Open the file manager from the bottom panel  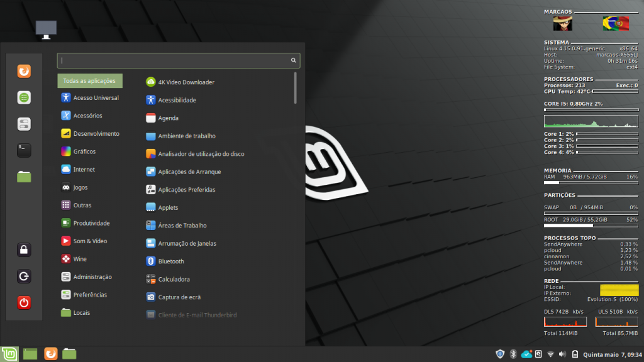coord(69,354)
